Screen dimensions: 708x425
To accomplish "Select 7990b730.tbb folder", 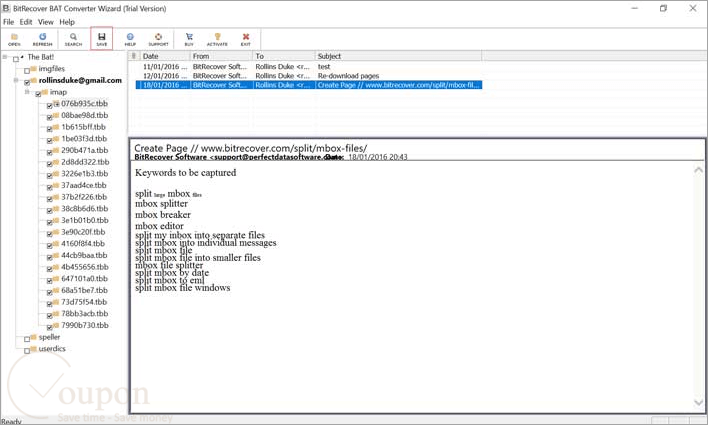I will [x=85, y=326].
